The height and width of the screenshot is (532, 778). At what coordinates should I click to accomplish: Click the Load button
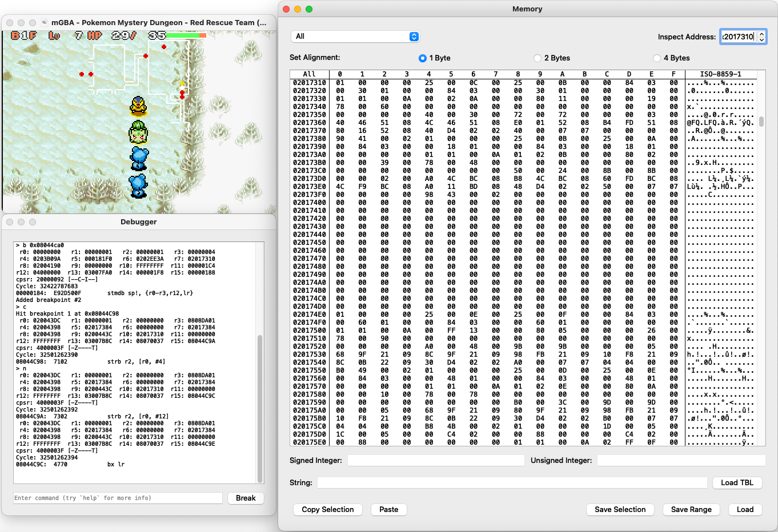tap(745, 509)
